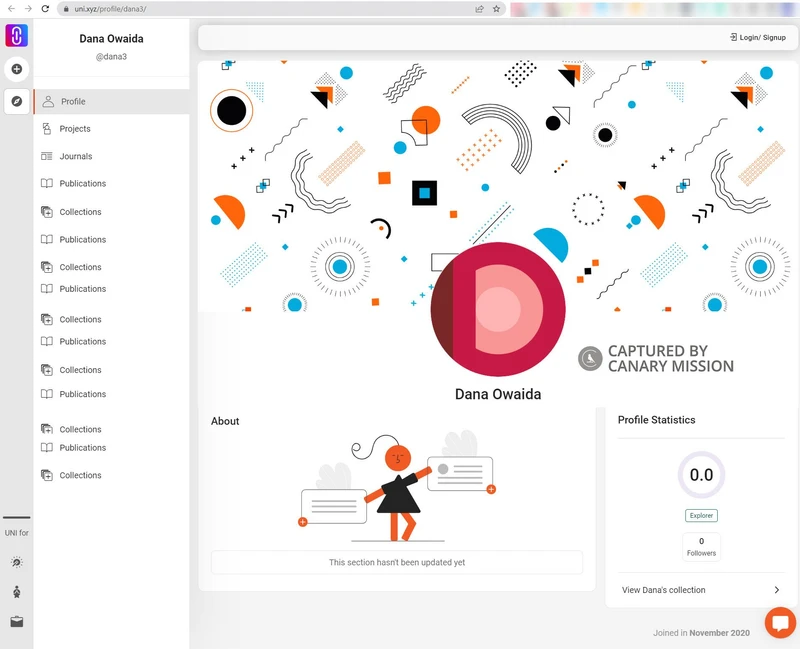Click the plus create button in left rail
Image resolution: width=800 pixels, height=649 pixels.
click(16, 69)
